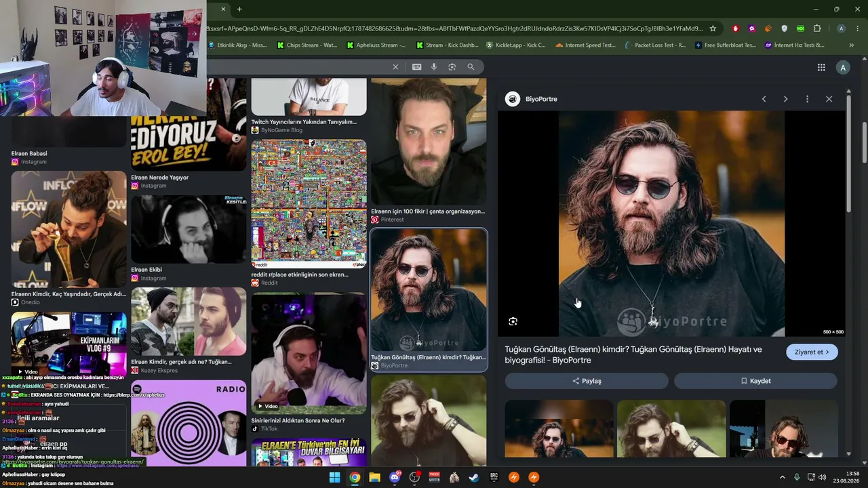868x488 pixels.
Task: Open the middle related image thumbnail
Action: 671,428
